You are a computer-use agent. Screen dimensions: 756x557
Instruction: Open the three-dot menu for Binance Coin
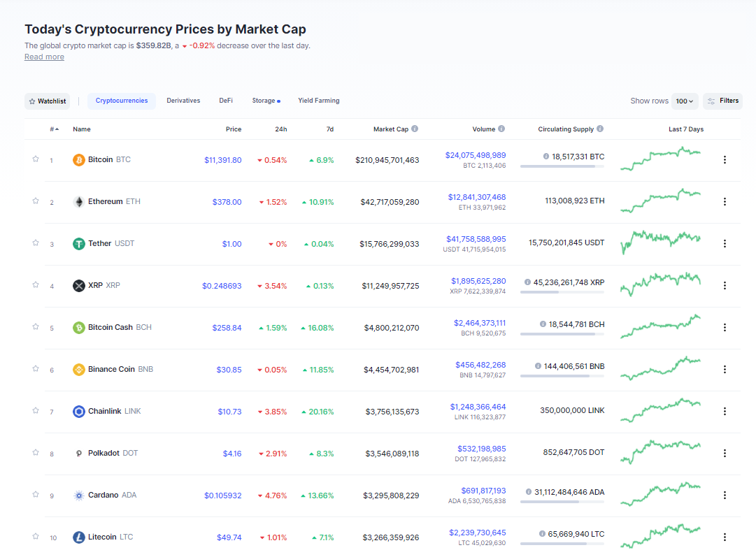coord(725,369)
